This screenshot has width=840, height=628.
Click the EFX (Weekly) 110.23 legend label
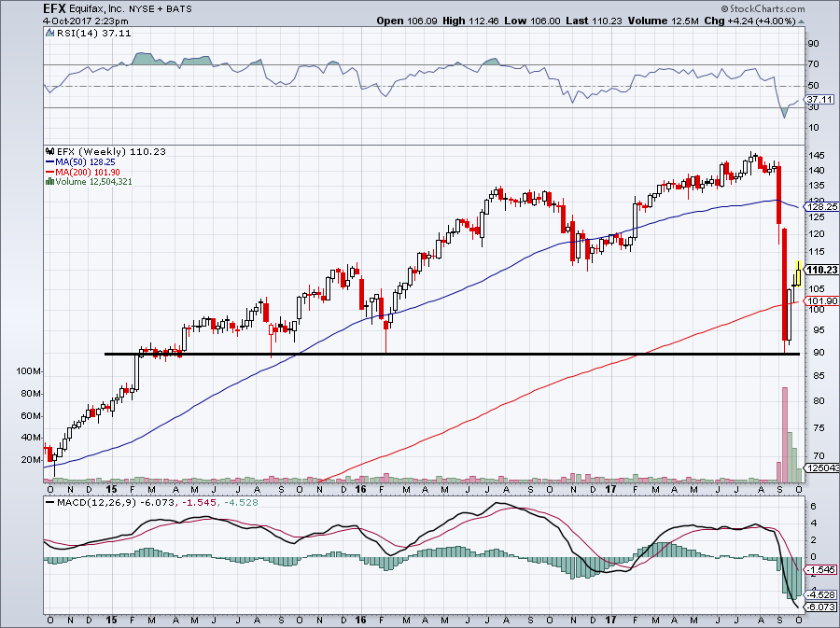111,151
